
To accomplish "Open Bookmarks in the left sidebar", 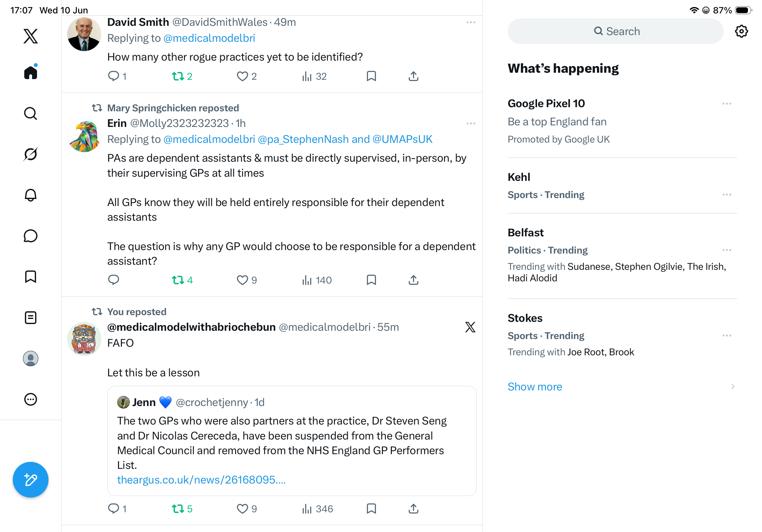I will pos(31,277).
